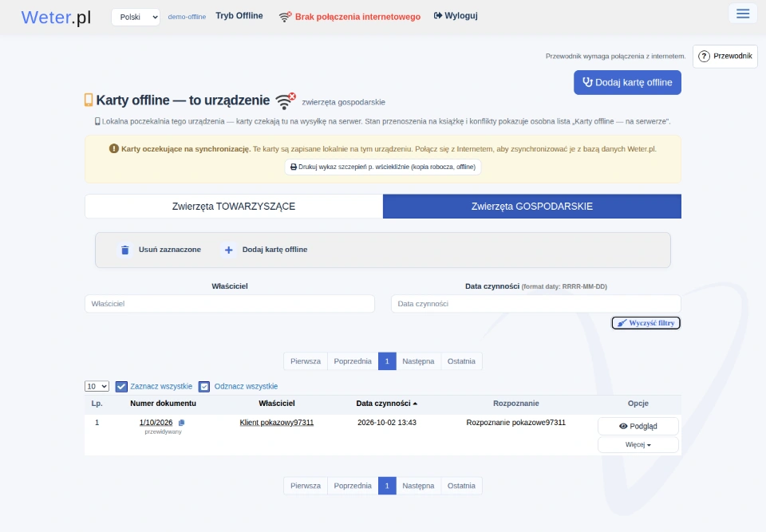Sort by the Lp. column header
766x532 pixels.
coord(97,403)
